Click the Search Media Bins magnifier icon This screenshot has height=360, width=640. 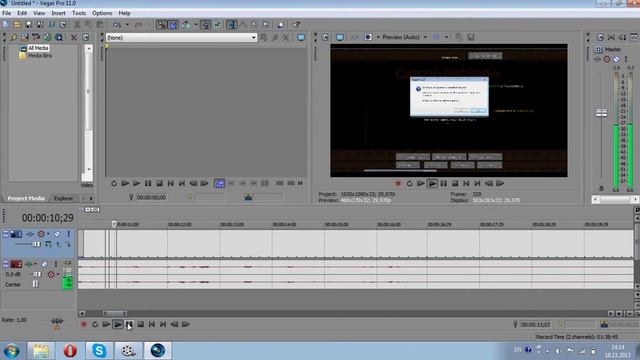click(59, 37)
